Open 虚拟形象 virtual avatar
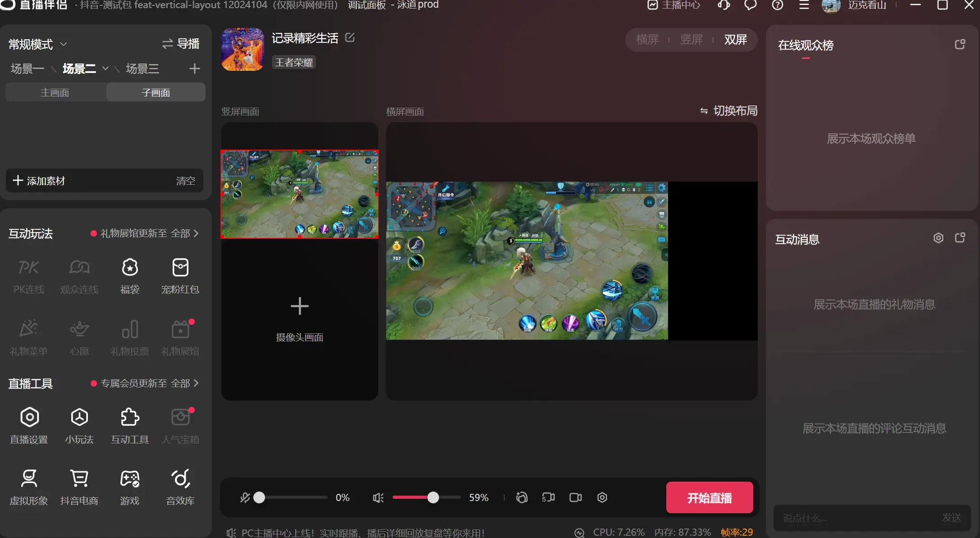Screen dimensions: 980x538 pyautogui.click(x=29, y=487)
